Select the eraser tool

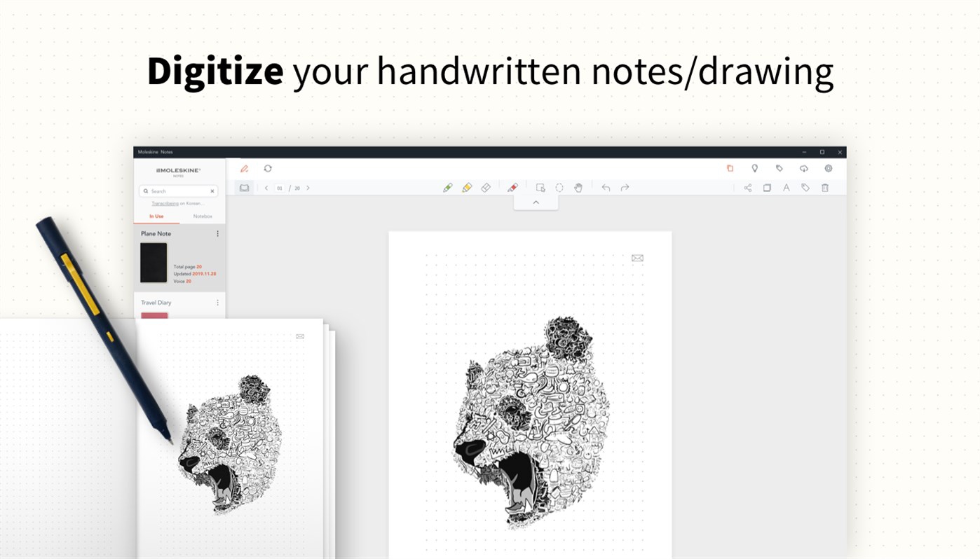click(x=486, y=188)
